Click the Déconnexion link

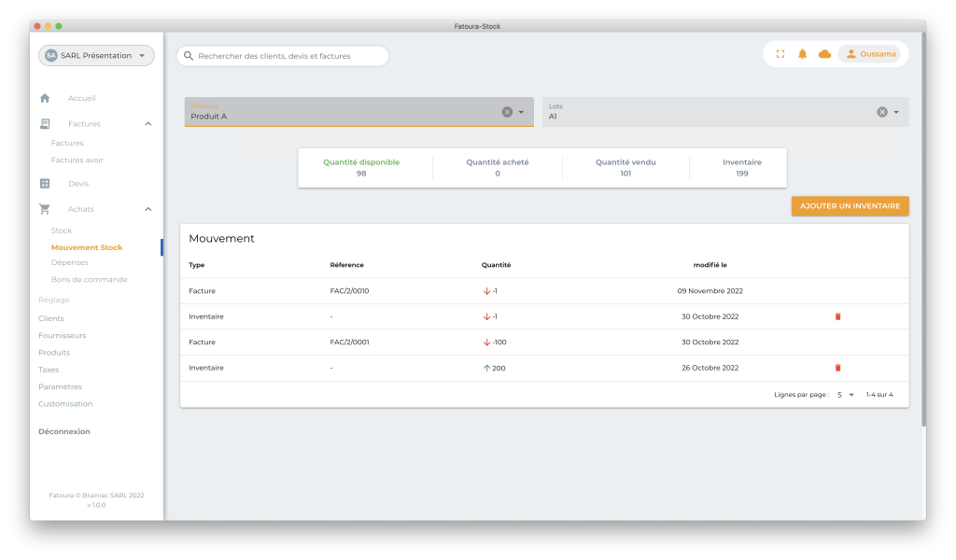coord(64,431)
